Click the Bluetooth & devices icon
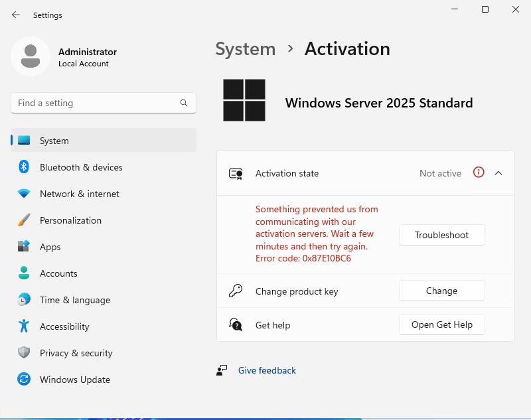Screen dimensions: 531x420 [x=24, y=167]
